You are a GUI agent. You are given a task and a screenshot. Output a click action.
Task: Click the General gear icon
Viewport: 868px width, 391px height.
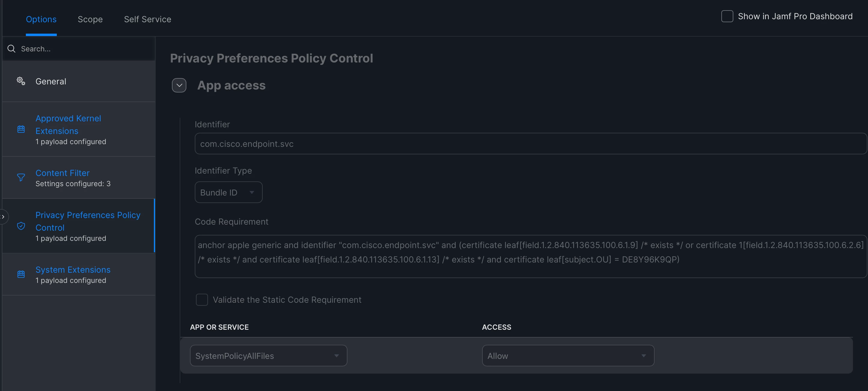(x=21, y=81)
